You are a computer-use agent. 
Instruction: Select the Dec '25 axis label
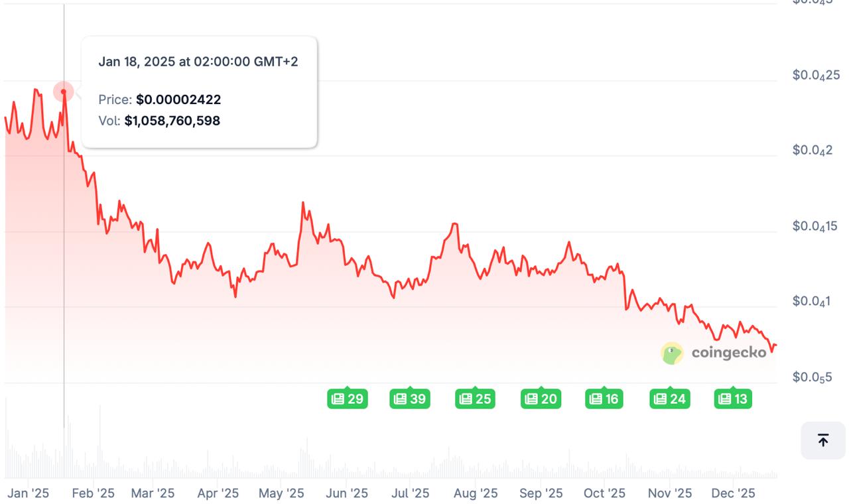click(x=735, y=493)
